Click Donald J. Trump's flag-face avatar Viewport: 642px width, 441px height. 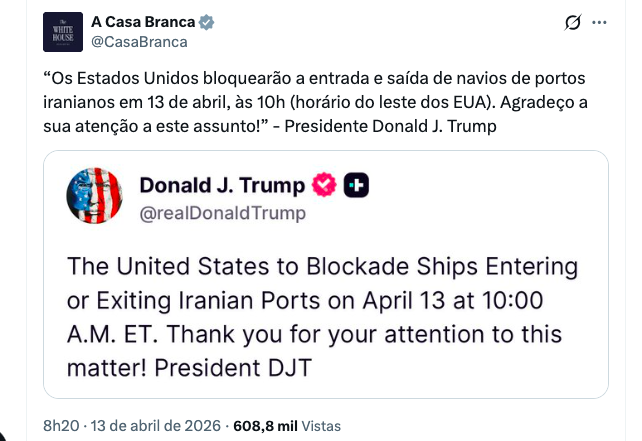click(94, 196)
